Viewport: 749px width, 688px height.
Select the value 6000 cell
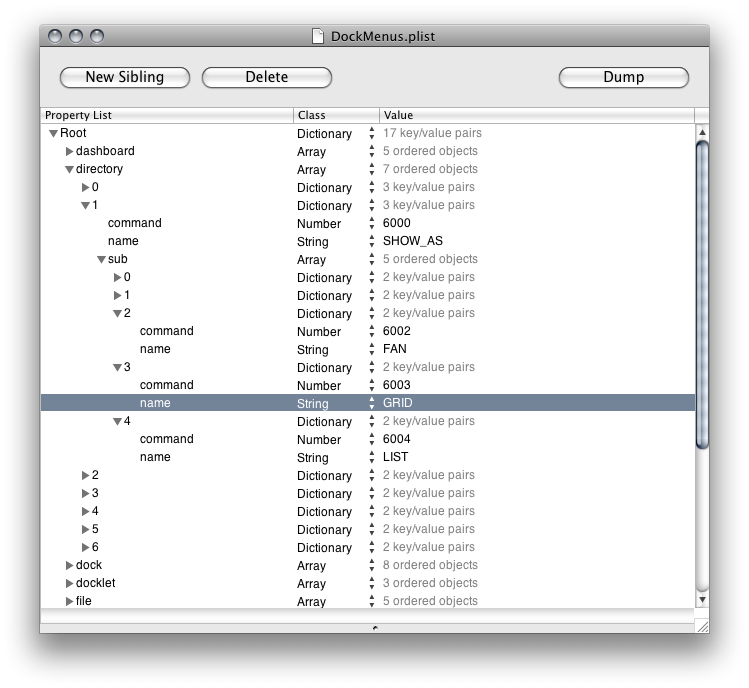(x=396, y=223)
